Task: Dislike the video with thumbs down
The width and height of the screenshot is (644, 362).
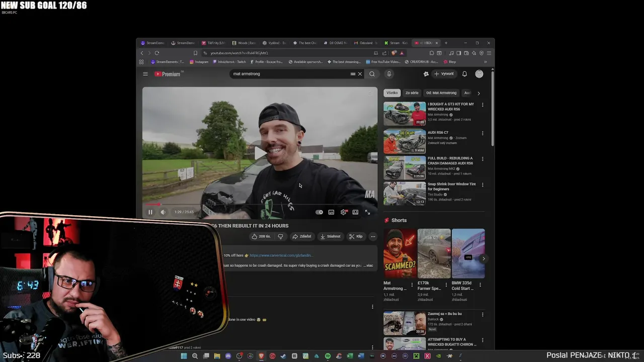Action: [x=280, y=236]
